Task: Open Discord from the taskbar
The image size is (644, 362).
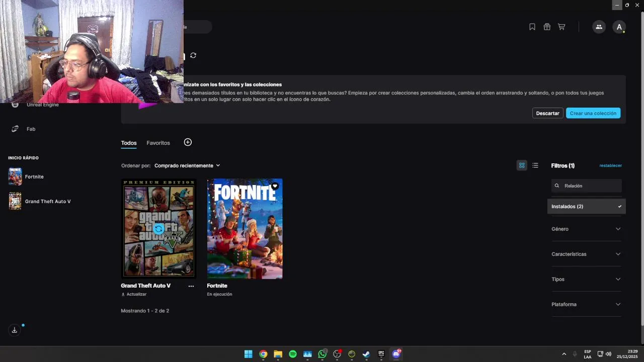Action: tap(396, 354)
